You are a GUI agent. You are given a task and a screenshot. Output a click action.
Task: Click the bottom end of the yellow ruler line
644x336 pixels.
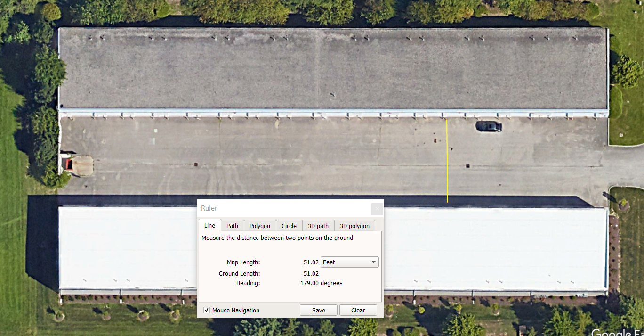click(447, 202)
